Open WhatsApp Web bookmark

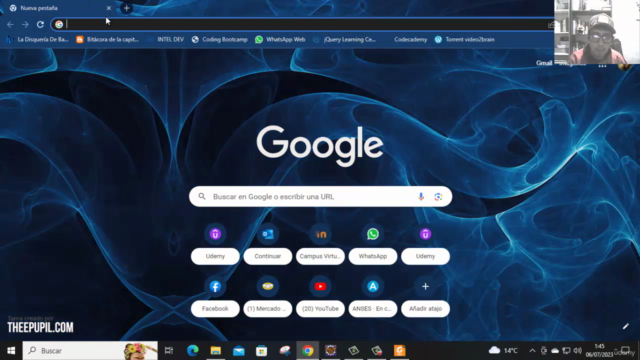pos(280,40)
